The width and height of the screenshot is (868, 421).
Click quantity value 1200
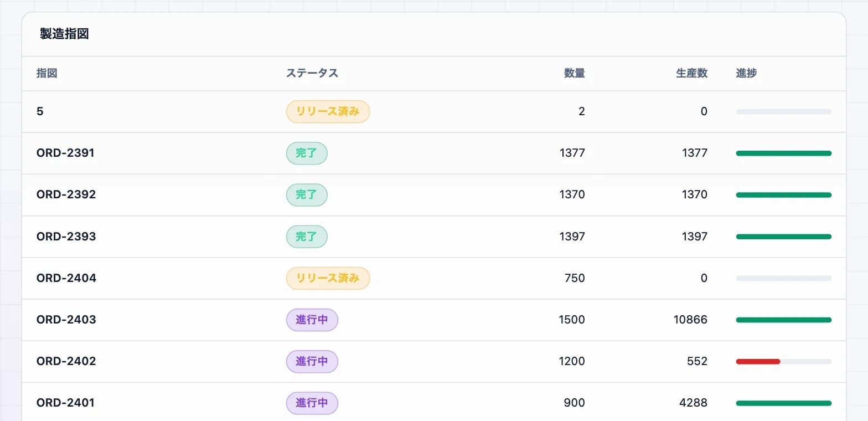pyautogui.click(x=572, y=361)
